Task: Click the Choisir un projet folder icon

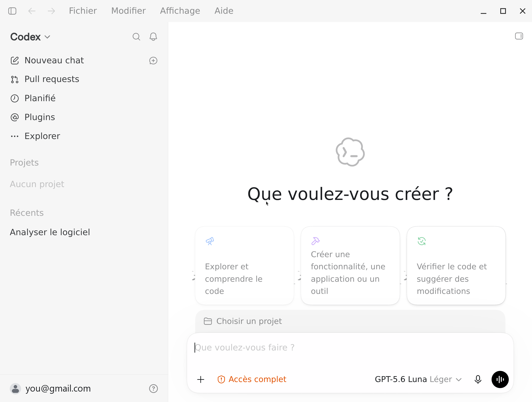Action: [208, 321]
